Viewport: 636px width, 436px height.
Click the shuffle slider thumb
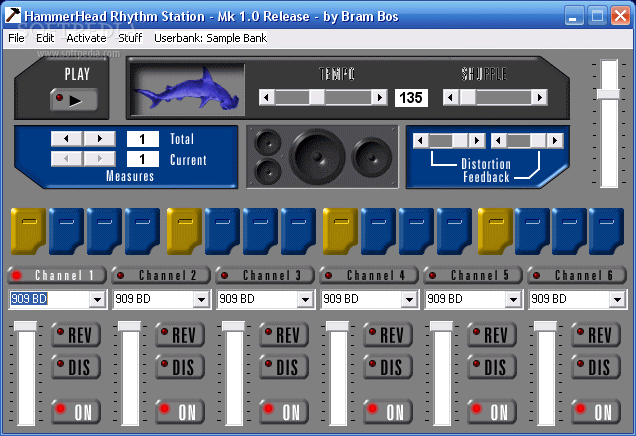point(468,97)
